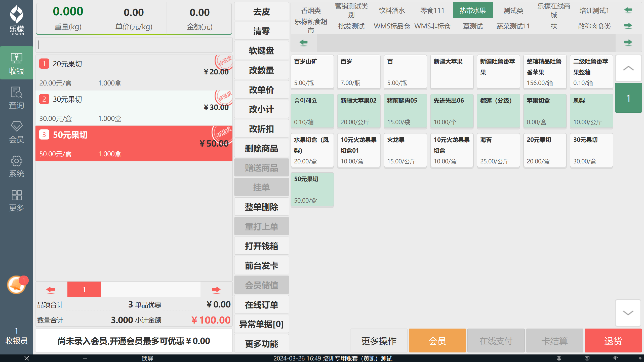Click the subcategory bar right green arrow
The height and width of the screenshot is (362, 644).
pos(628,43)
